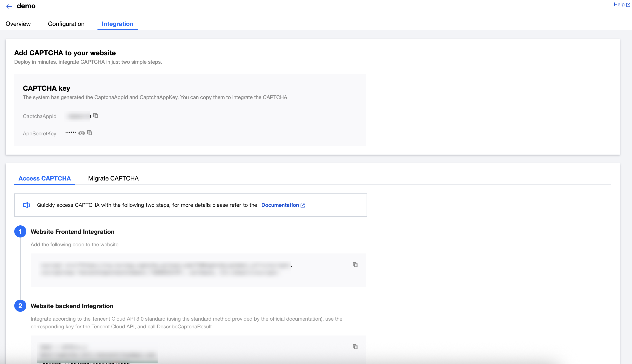Screen dimensions: 632x364
Task: Click step 2 circle marker
Action: click(20, 306)
